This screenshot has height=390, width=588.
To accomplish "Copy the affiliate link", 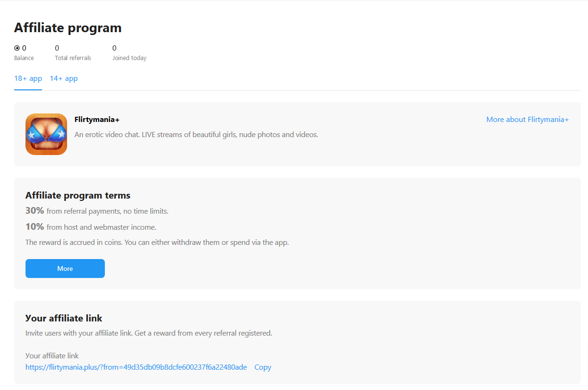I will 263,367.
